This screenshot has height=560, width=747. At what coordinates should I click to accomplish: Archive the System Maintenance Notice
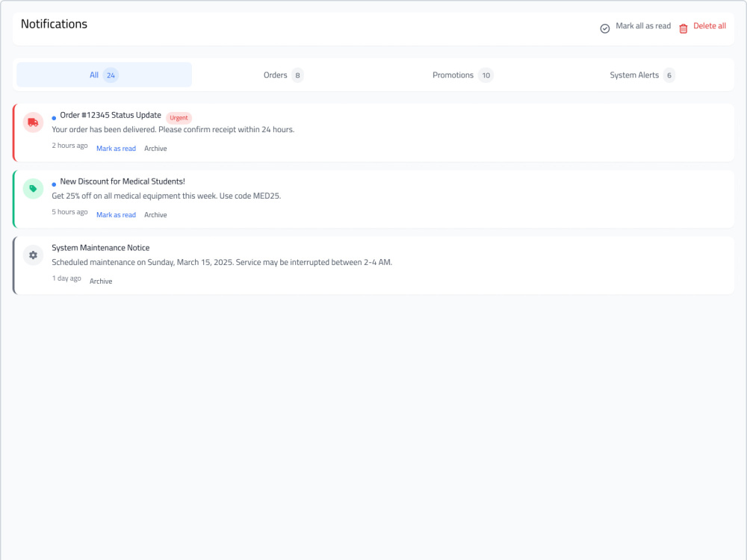101,281
